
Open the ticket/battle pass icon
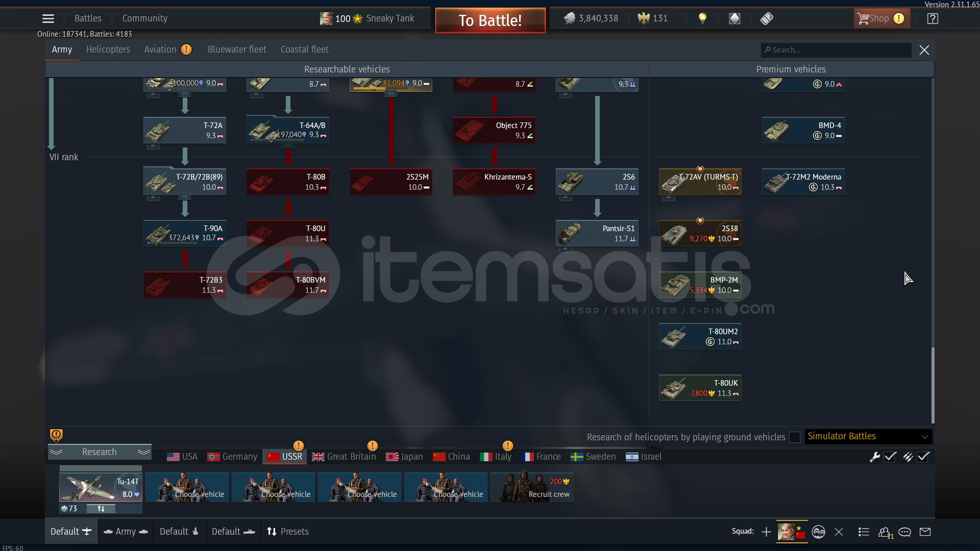coord(767,19)
